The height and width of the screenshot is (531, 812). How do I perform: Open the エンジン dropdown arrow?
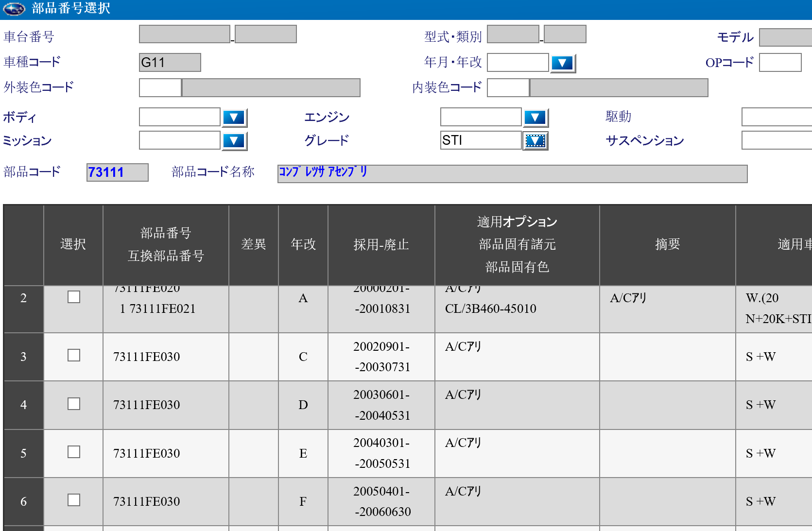535,118
